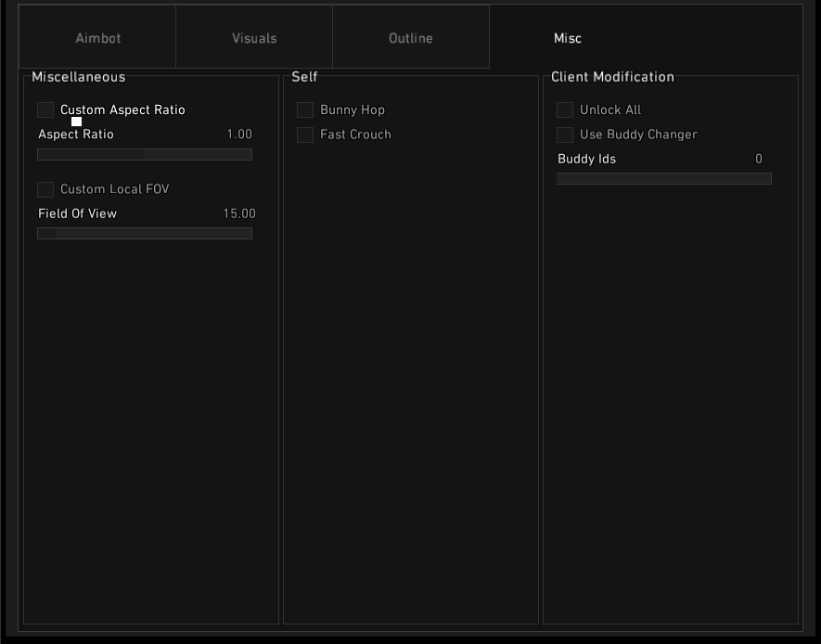Viewport: 821px width, 644px height.
Task: Click the Aspect Ratio slider bar
Action: coord(145,155)
